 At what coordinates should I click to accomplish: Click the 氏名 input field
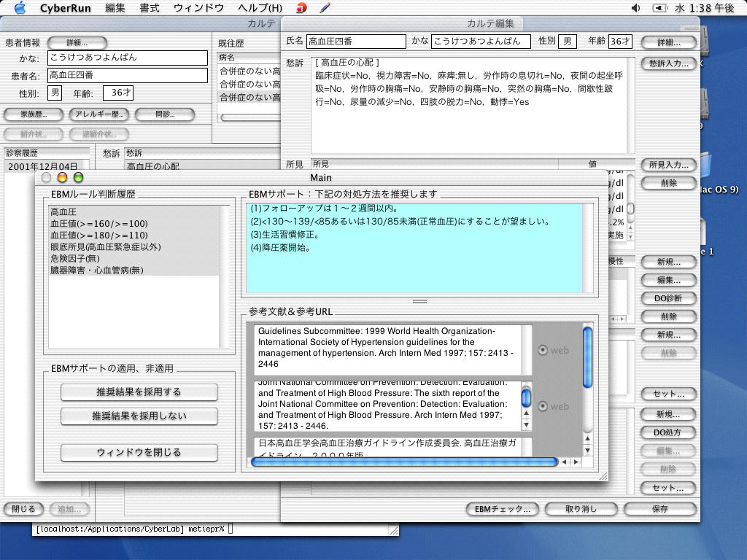[x=355, y=42]
